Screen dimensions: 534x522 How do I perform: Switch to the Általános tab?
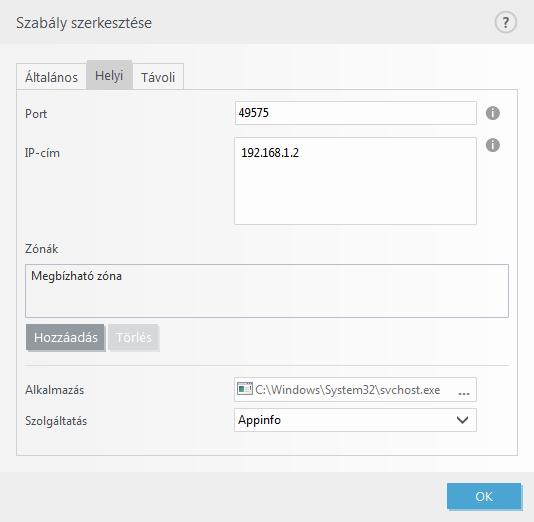tap(51, 77)
